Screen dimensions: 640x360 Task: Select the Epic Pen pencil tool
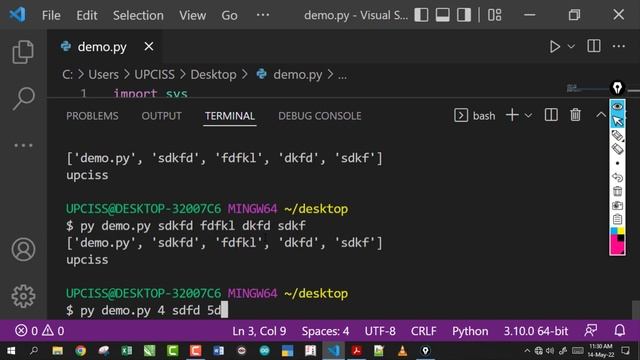[x=617, y=135]
